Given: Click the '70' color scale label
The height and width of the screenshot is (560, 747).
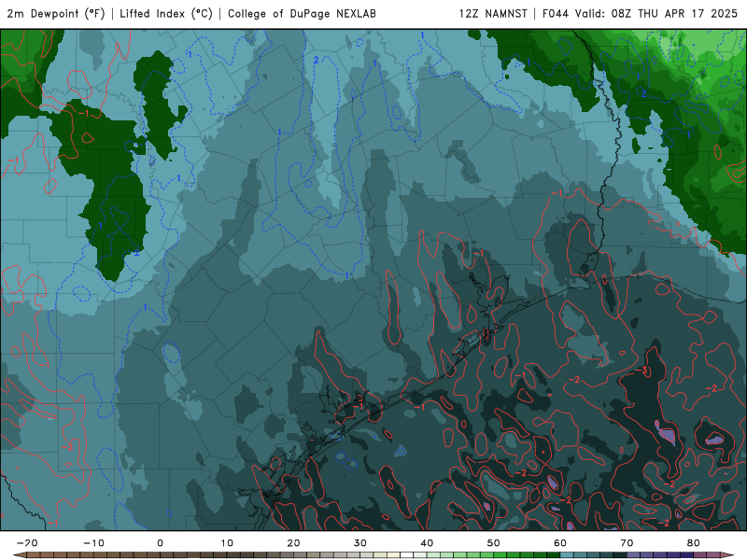Looking at the screenshot, I should click(627, 543).
